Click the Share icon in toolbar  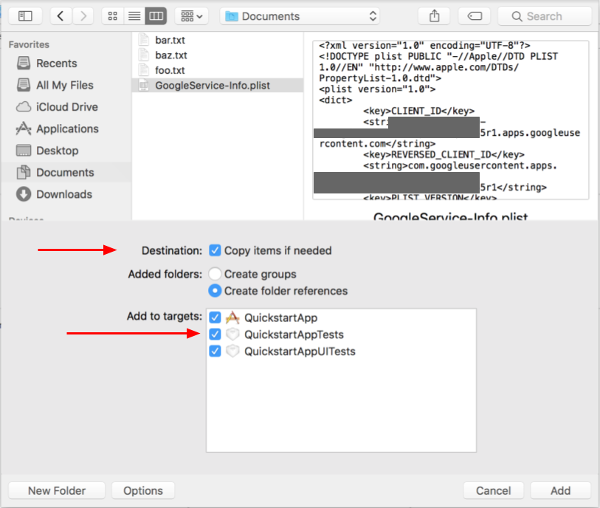point(435,16)
